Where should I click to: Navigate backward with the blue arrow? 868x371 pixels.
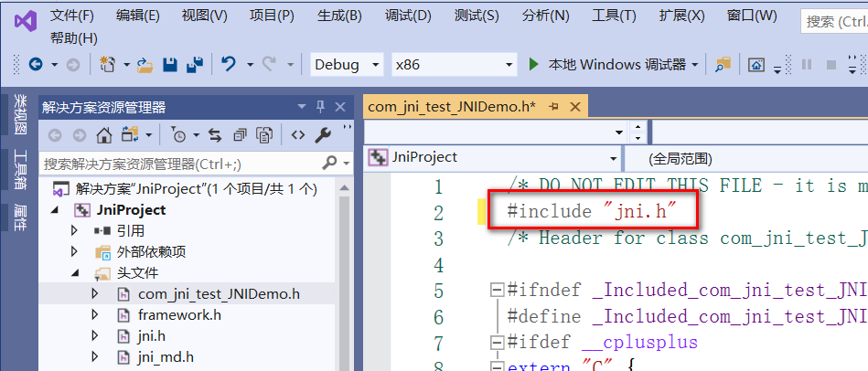point(36,65)
